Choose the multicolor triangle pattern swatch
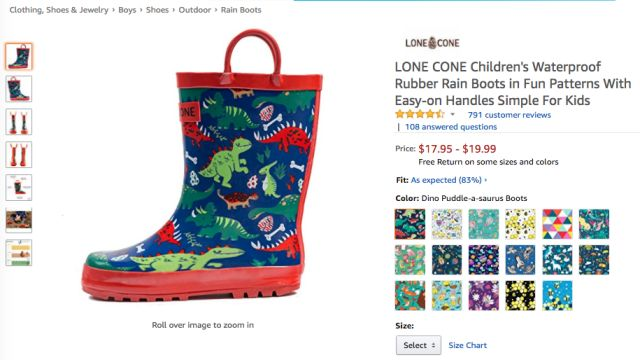640x360 pixels. pos(557,224)
